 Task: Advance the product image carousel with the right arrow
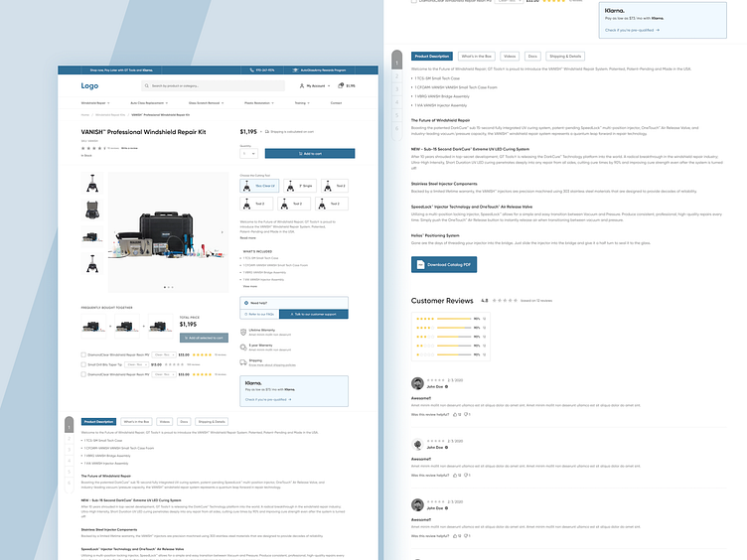222,232
